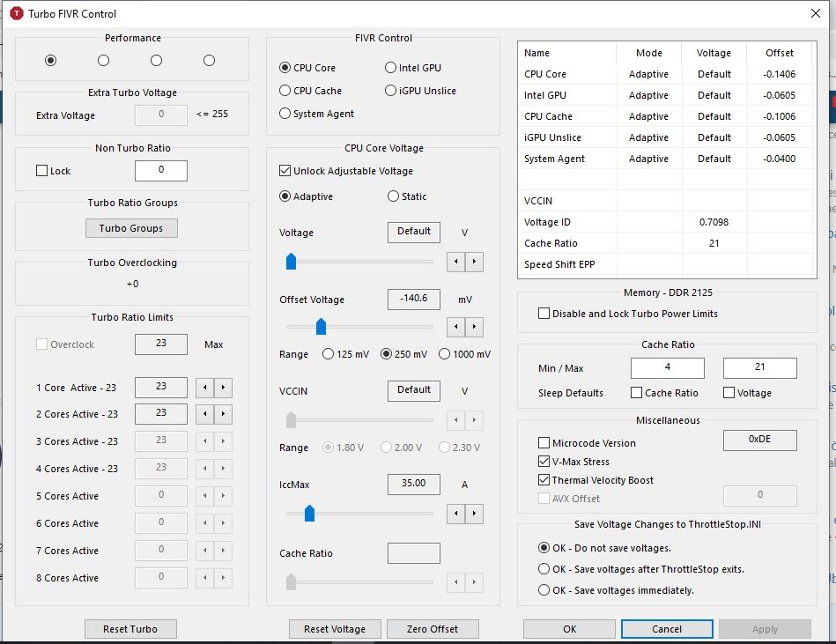
Task: Click the Offset Voltage slider thumb
Action: point(321,326)
